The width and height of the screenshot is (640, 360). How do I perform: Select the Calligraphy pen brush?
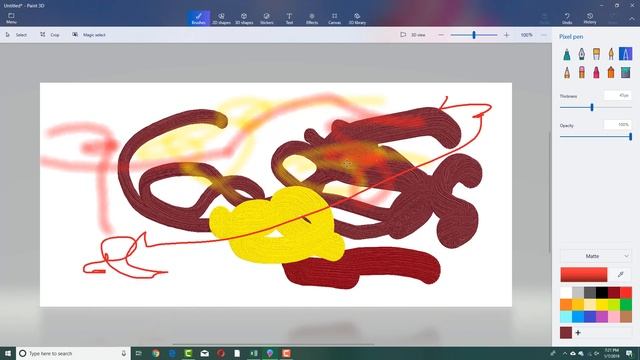click(x=582, y=54)
